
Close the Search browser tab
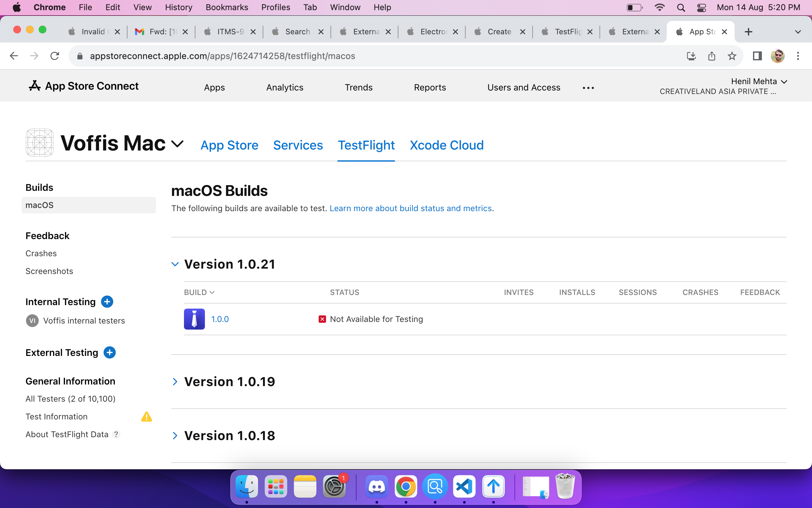click(x=321, y=31)
